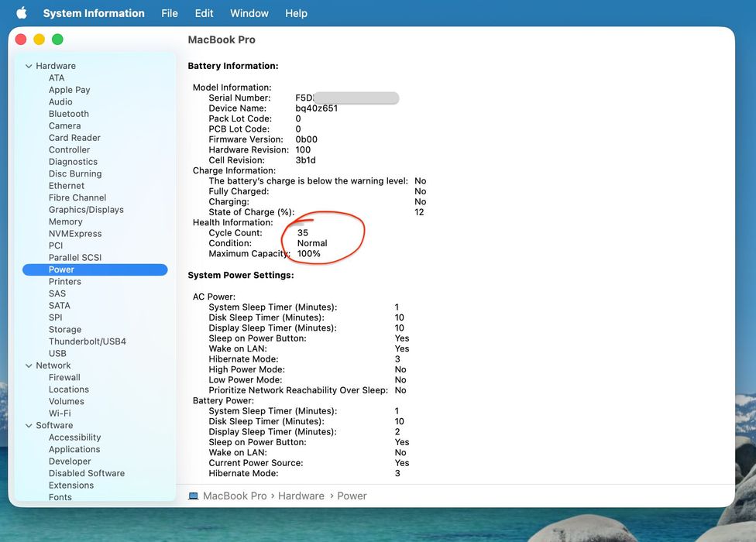The width and height of the screenshot is (756, 542).
Task: Select Firewall under Network
Action: pos(64,377)
